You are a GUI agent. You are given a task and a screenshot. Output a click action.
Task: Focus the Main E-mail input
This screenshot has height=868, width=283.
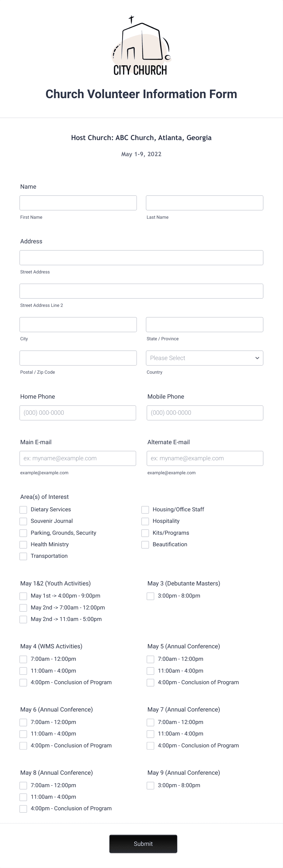click(x=78, y=458)
